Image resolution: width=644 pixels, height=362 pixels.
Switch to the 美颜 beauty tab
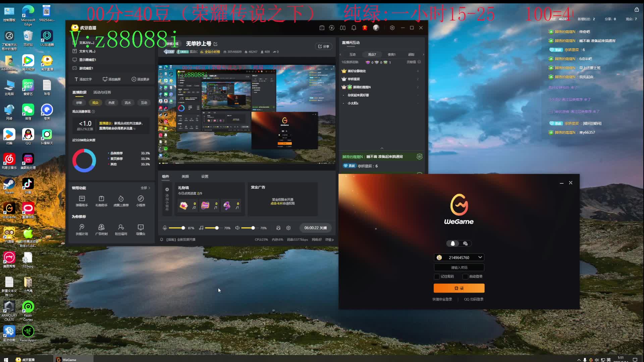(x=185, y=176)
